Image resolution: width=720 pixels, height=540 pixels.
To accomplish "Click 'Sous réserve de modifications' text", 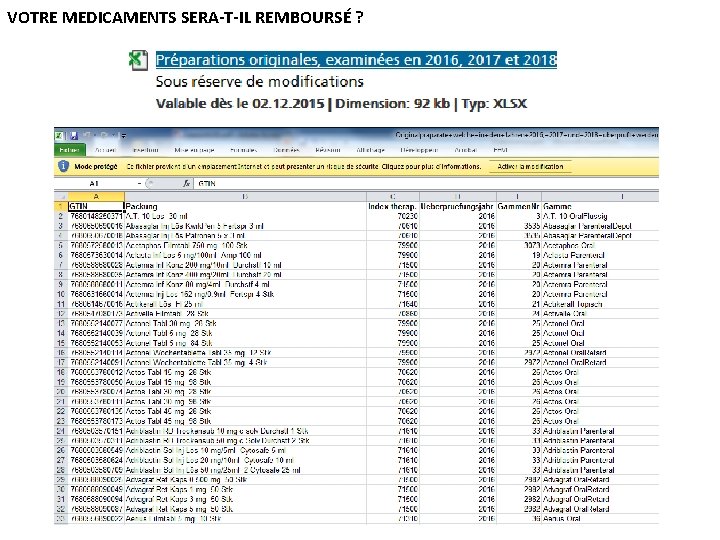I will click(260, 82).
